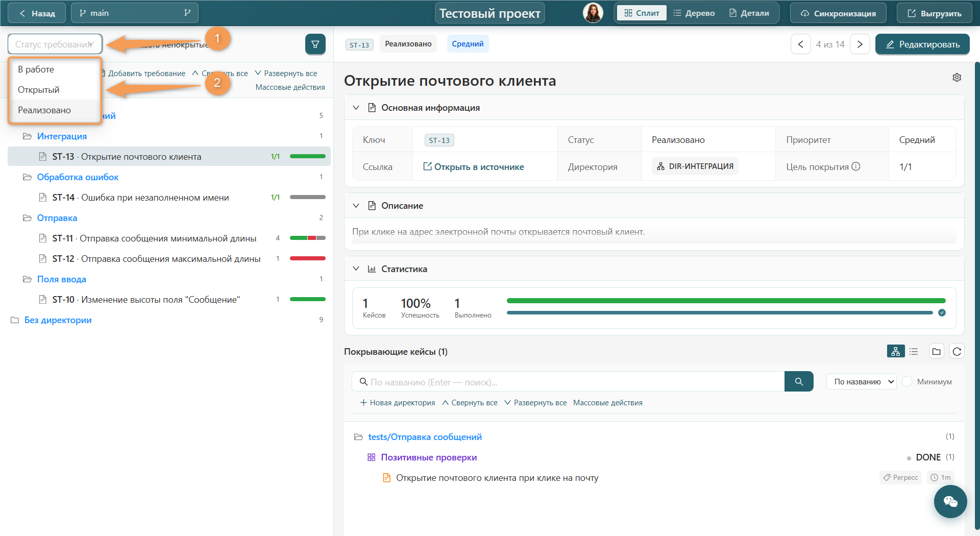980x536 pixels.
Task: Click the Выгрузить button
Action: 935,13
